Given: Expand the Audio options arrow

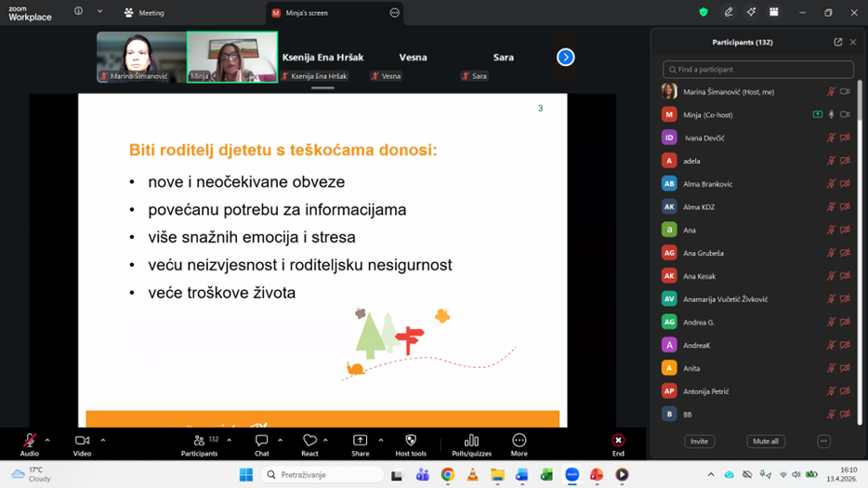Looking at the screenshot, I should [47, 441].
